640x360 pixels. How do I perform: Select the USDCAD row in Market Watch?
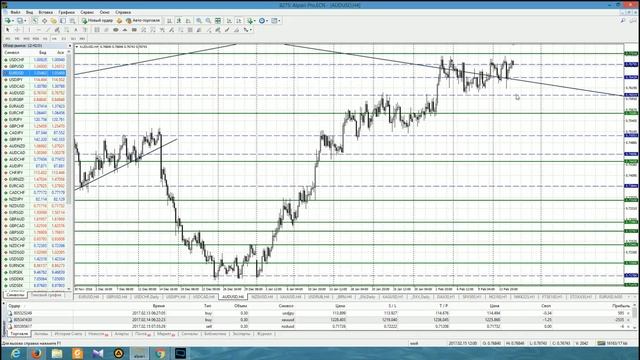click(34, 86)
